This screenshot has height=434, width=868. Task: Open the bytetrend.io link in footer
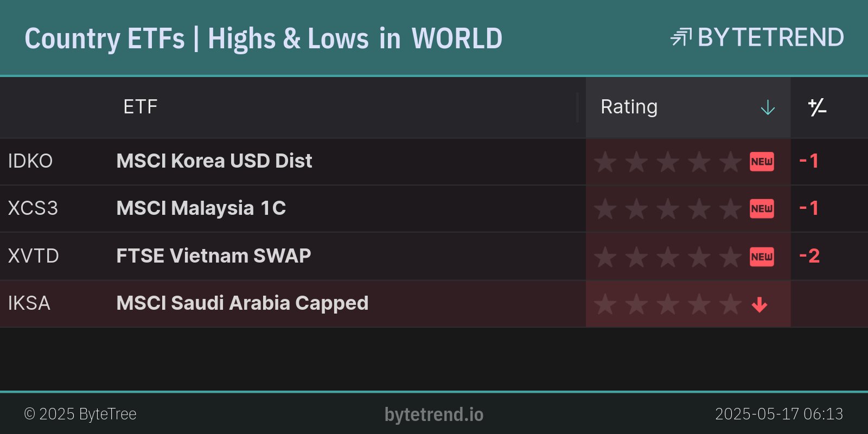433,414
